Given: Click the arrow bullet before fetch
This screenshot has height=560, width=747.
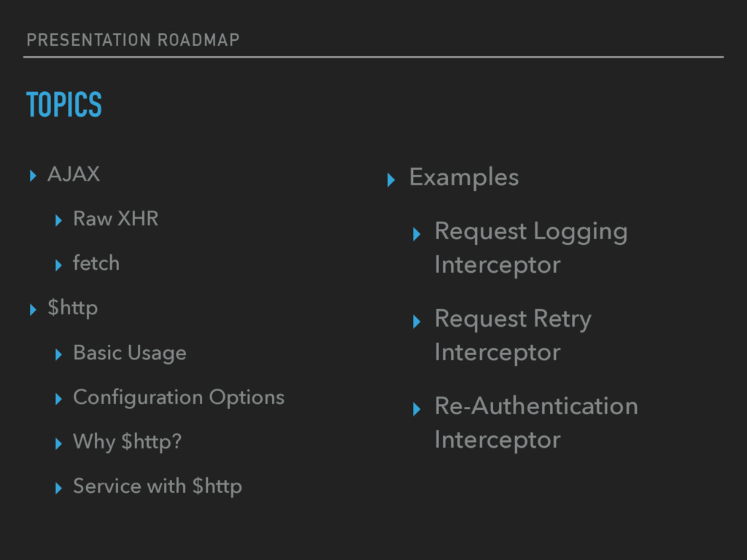Looking at the screenshot, I should coord(58,265).
